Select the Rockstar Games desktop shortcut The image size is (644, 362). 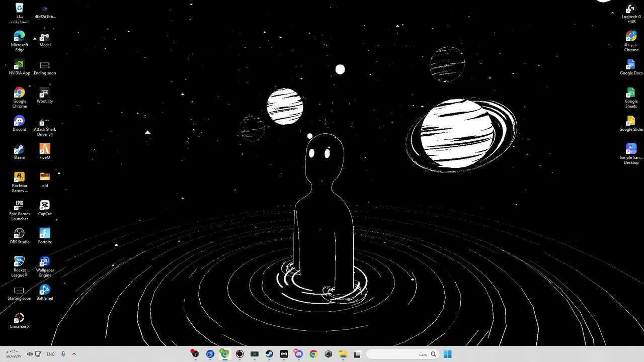(x=19, y=182)
